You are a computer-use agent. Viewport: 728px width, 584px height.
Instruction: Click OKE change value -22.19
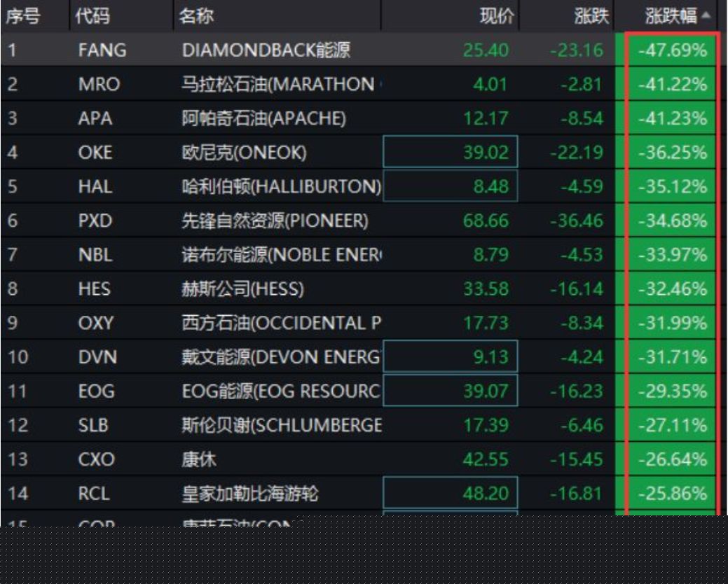click(577, 153)
